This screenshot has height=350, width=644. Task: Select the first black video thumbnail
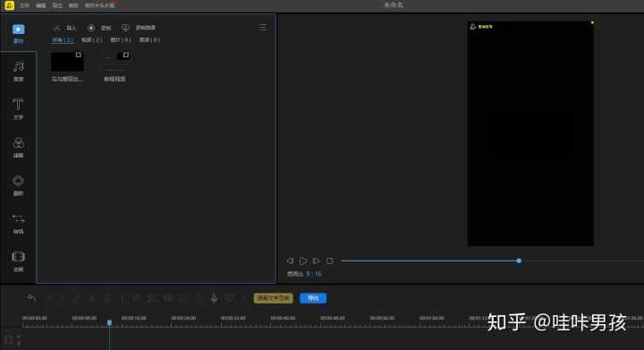coord(67,62)
